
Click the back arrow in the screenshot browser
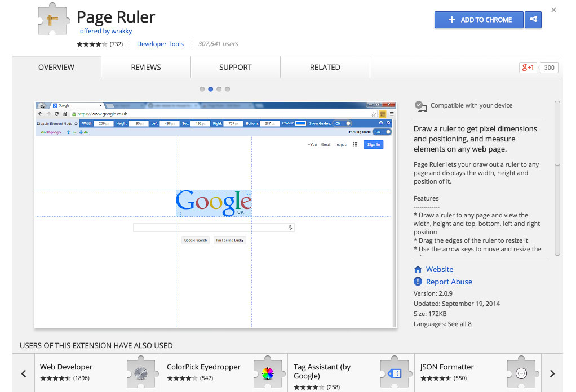[41, 114]
